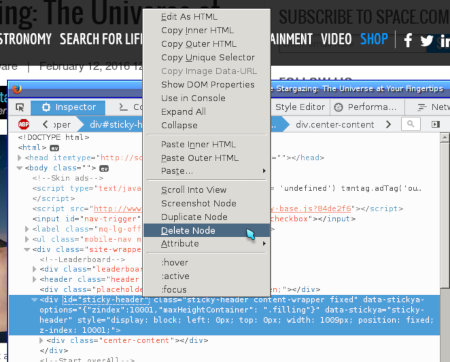
Task: Toggle the :focus pseudo-class
Action: tap(207, 289)
